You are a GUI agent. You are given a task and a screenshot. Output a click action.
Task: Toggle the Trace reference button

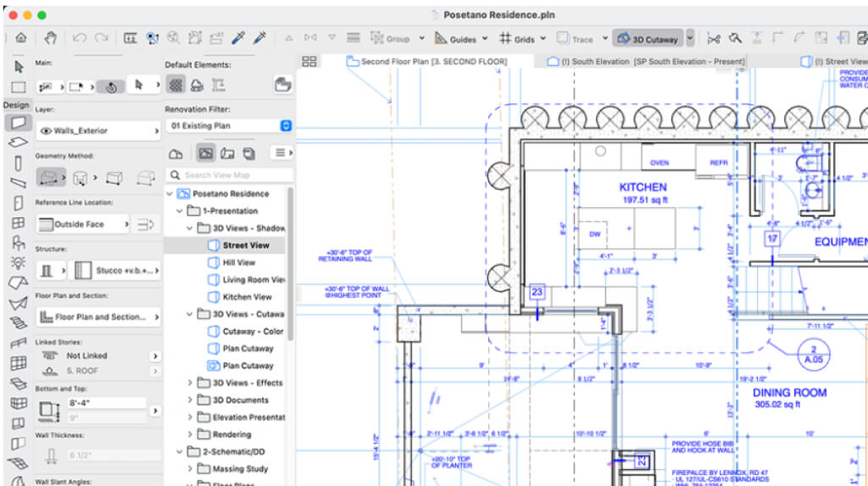[575, 39]
